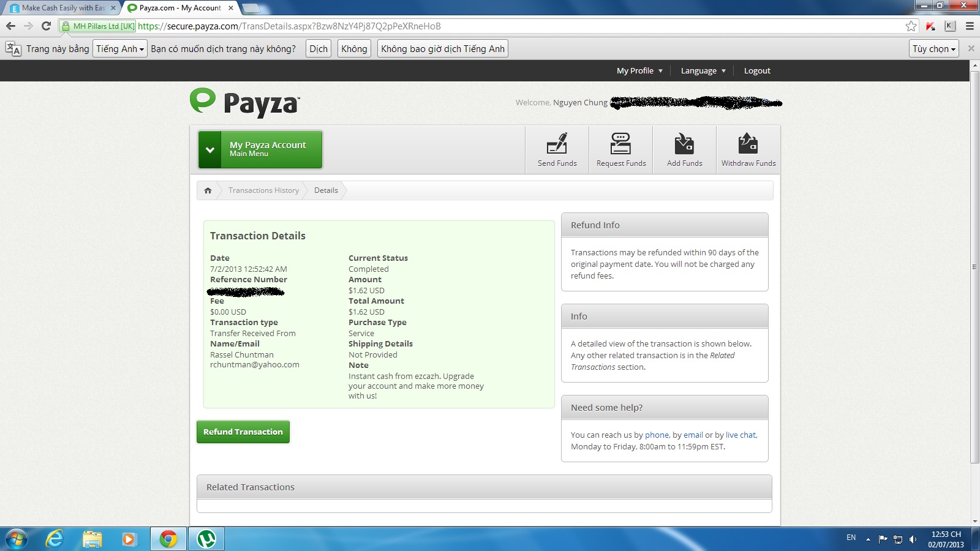This screenshot has height=551, width=980.
Task: Expand the Language dropdown
Action: pyautogui.click(x=703, y=71)
